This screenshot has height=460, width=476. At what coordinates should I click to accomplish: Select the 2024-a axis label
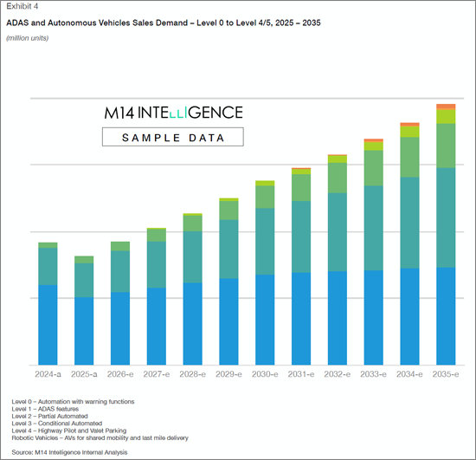pyautogui.click(x=48, y=374)
